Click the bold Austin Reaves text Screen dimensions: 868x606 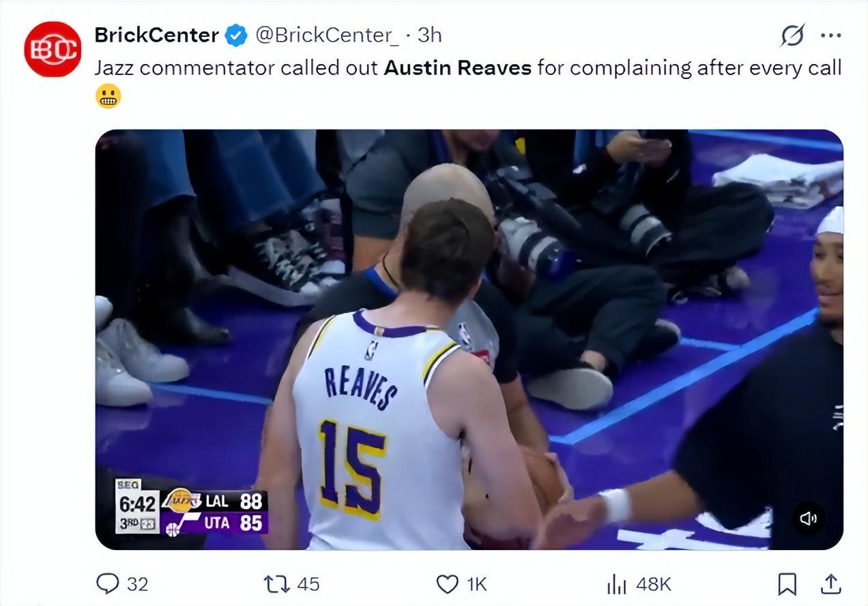click(457, 68)
